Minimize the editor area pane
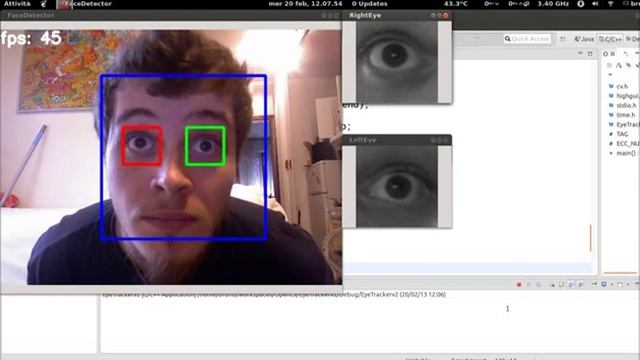The width and height of the screenshot is (640, 360). 580,53
